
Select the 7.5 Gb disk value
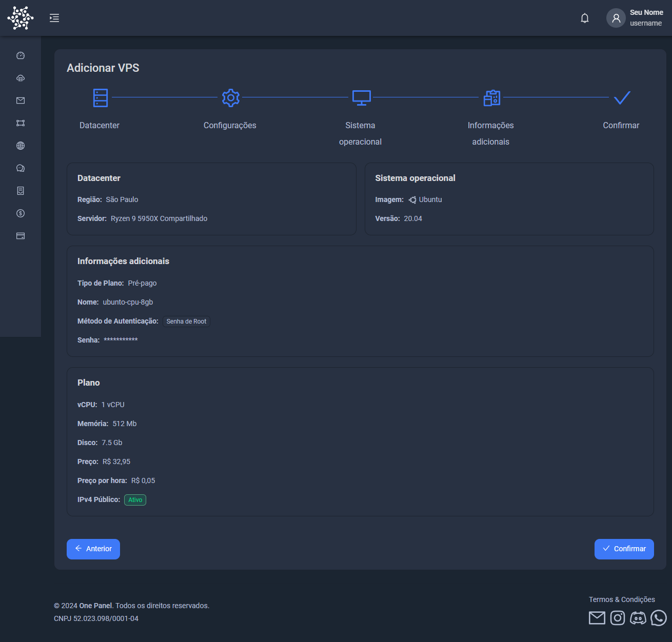pyautogui.click(x=112, y=443)
